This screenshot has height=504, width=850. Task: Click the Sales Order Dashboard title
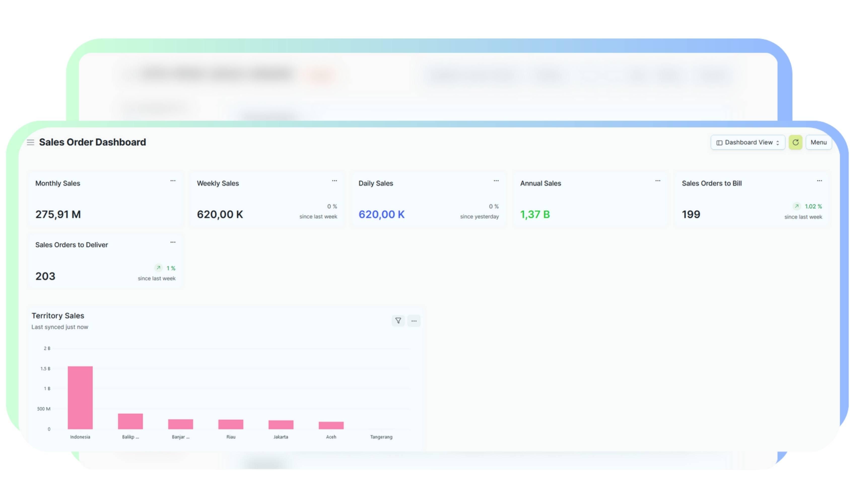point(92,142)
